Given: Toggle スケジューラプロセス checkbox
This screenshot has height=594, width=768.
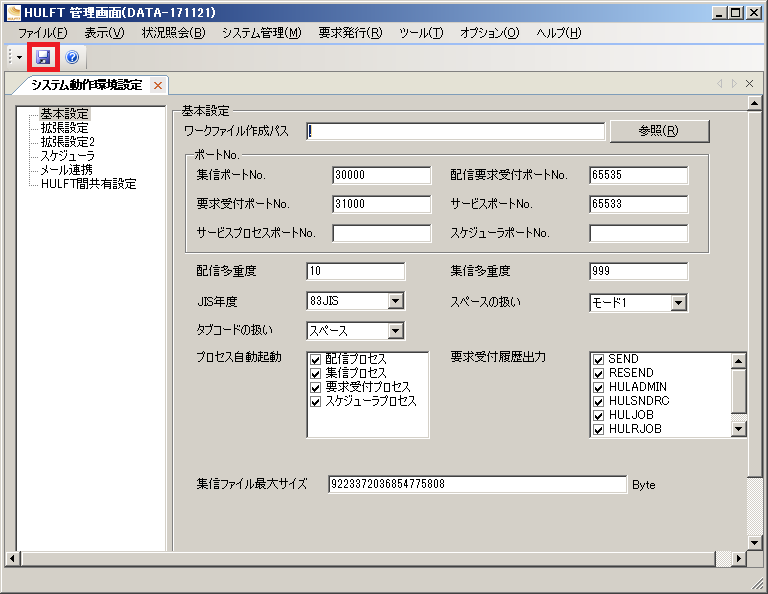Looking at the screenshot, I should click(x=315, y=402).
